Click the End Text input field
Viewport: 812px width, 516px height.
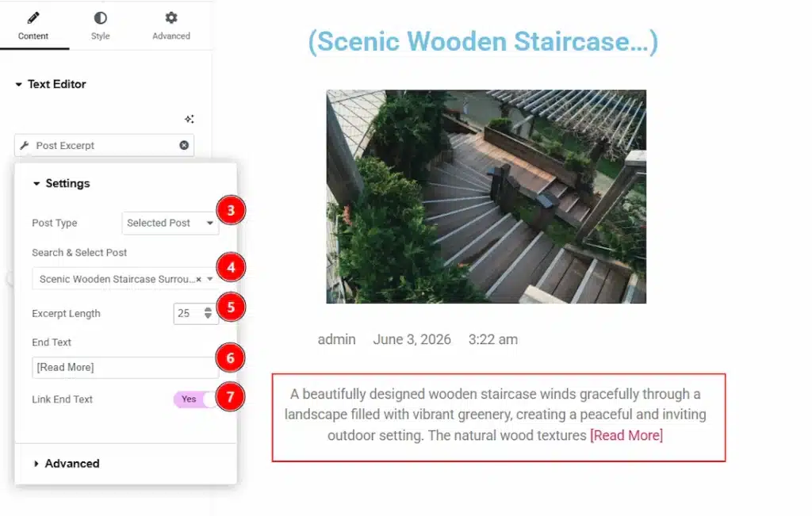[x=124, y=368]
